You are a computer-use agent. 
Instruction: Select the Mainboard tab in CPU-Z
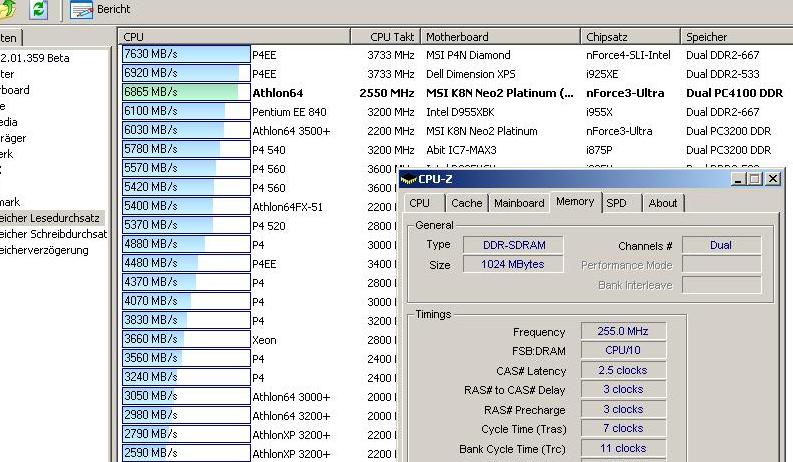coord(519,203)
